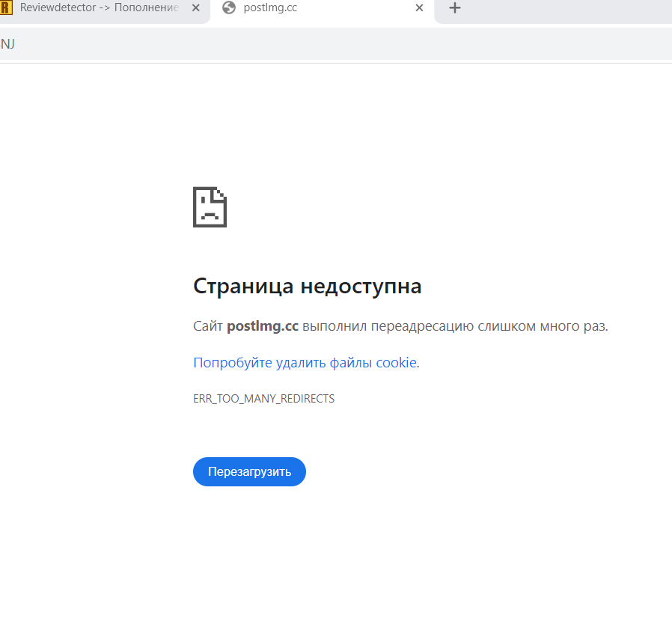Click the address bar text ending in NJ
This screenshot has width=672, height=633.
tap(7, 43)
